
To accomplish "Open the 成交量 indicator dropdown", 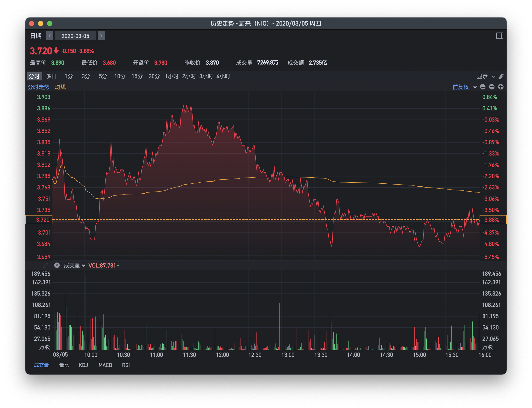I will [74, 265].
